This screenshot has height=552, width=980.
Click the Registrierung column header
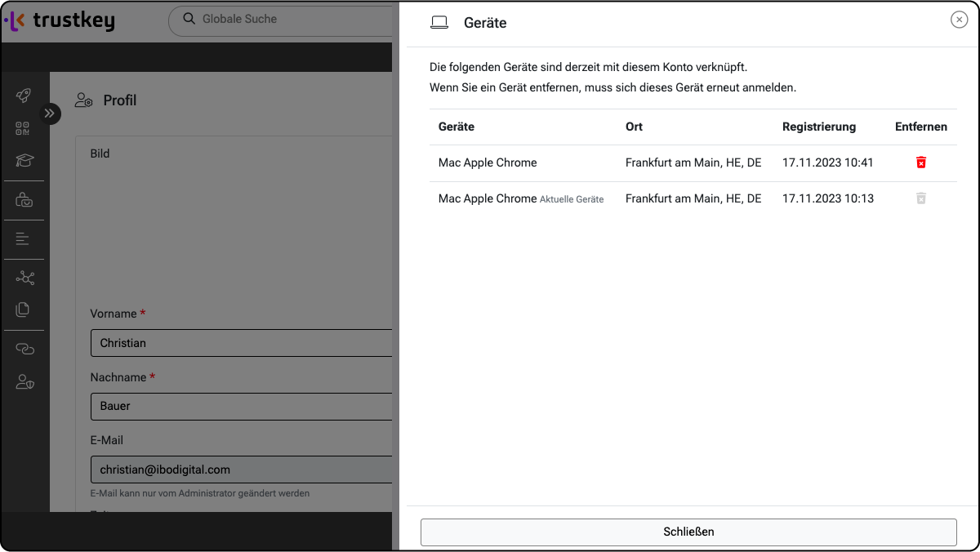point(818,127)
